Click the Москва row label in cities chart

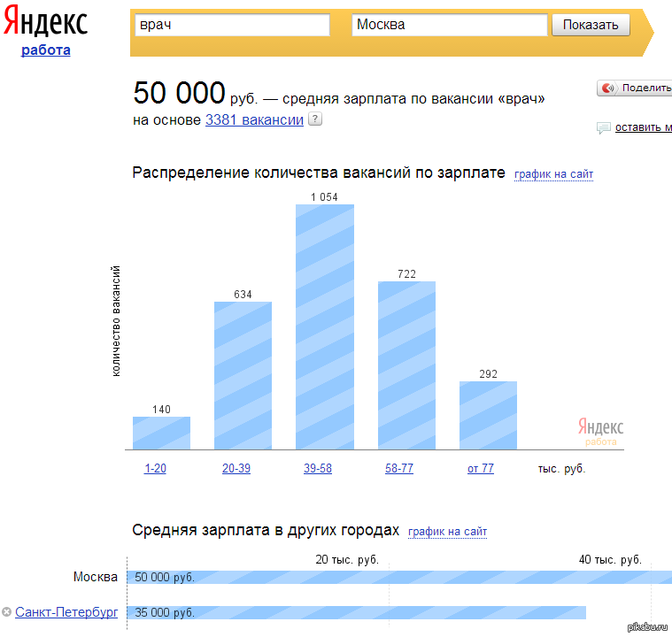[95, 577]
